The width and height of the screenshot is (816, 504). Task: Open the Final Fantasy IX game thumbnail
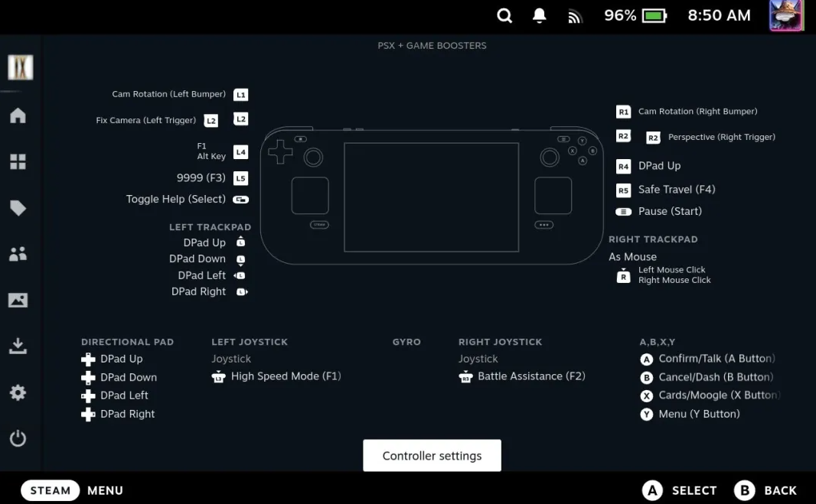[21, 67]
